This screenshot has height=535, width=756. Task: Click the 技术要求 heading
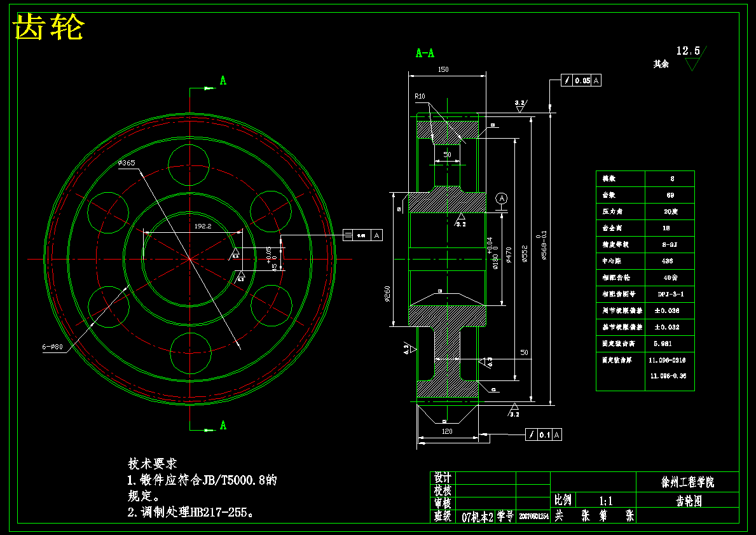click(153, 464)
